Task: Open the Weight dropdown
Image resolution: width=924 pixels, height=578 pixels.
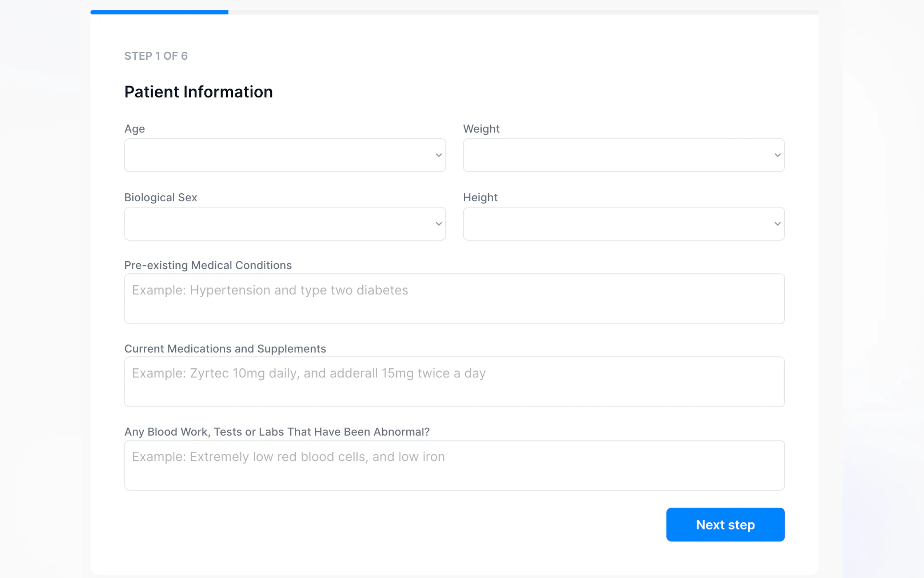Action: pos(624,155)
